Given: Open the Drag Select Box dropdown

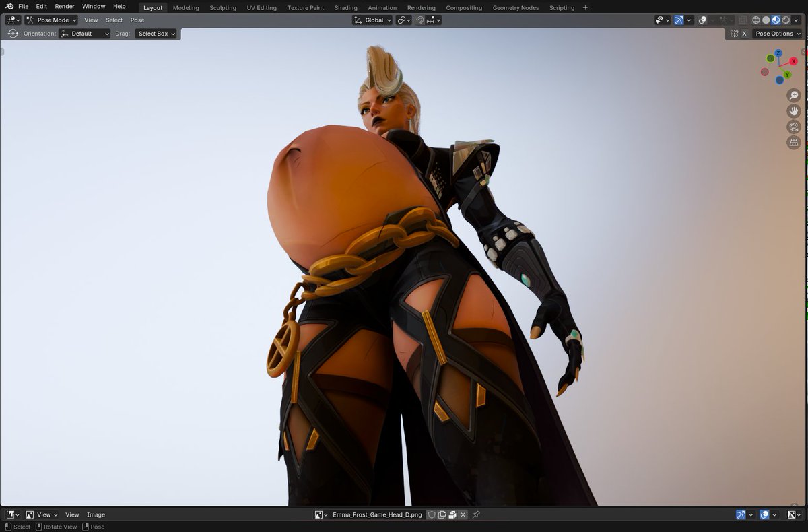Looking at the screenshot, I should click(156, 34).
